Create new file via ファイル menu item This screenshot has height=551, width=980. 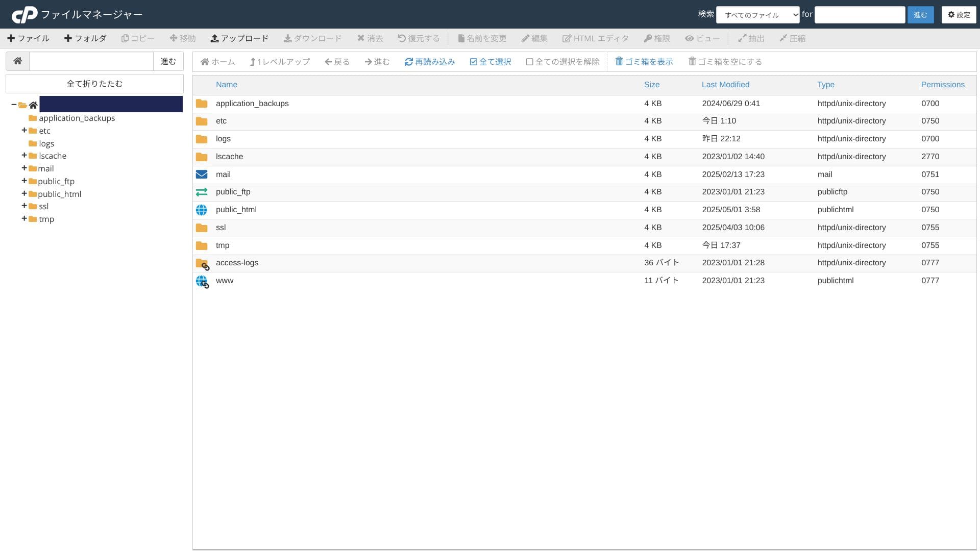29,38
